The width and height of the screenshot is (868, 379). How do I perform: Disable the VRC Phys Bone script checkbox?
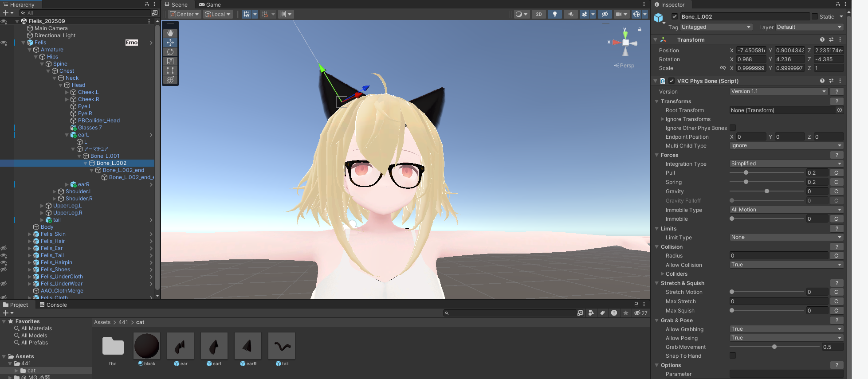click(x=672, y=81)
